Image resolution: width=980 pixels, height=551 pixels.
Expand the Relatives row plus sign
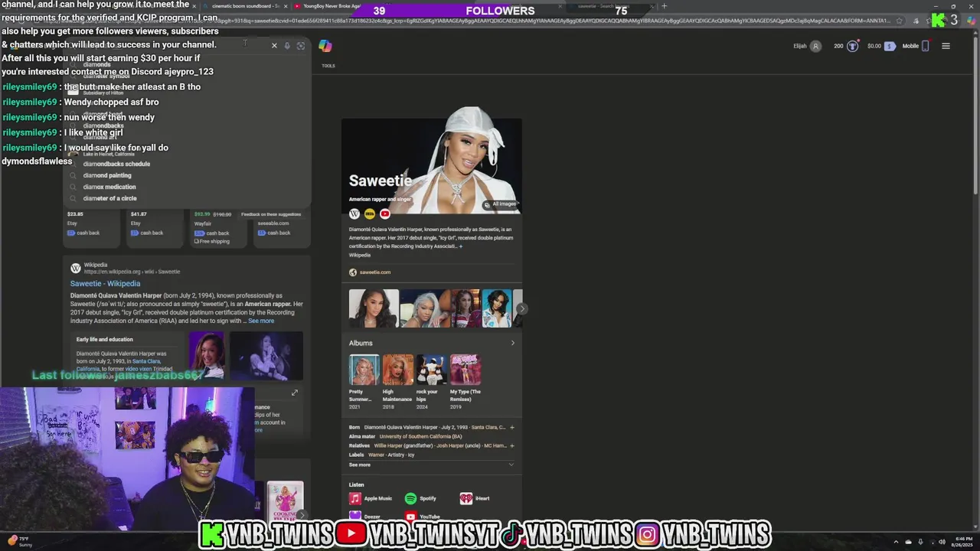[x=512, y=445]
